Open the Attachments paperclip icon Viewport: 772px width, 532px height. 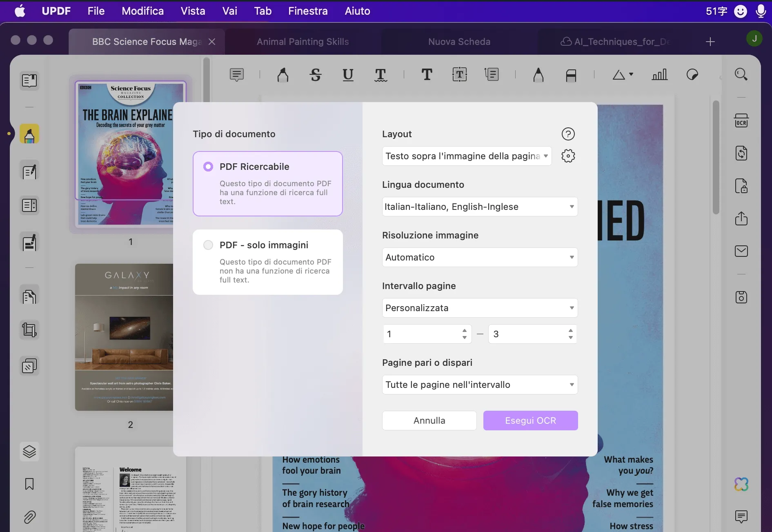(x=29, y=517)
